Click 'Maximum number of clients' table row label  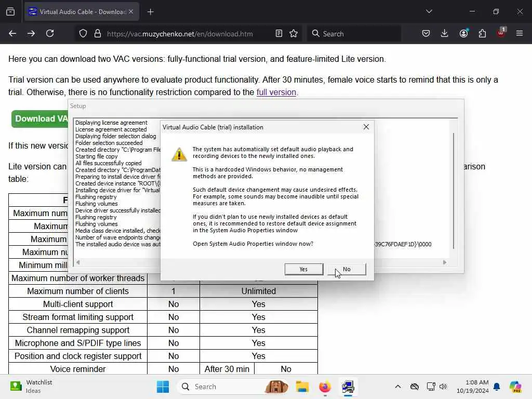(x=78, y=291)
